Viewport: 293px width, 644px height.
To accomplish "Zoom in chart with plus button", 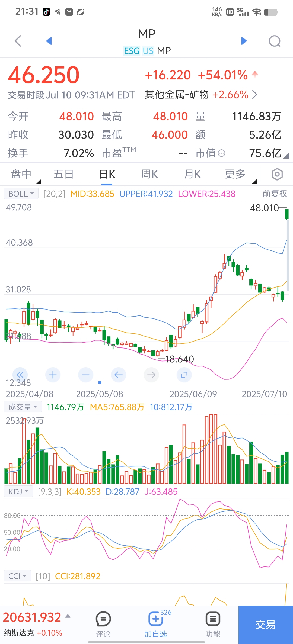I will (x=53, y=375).
